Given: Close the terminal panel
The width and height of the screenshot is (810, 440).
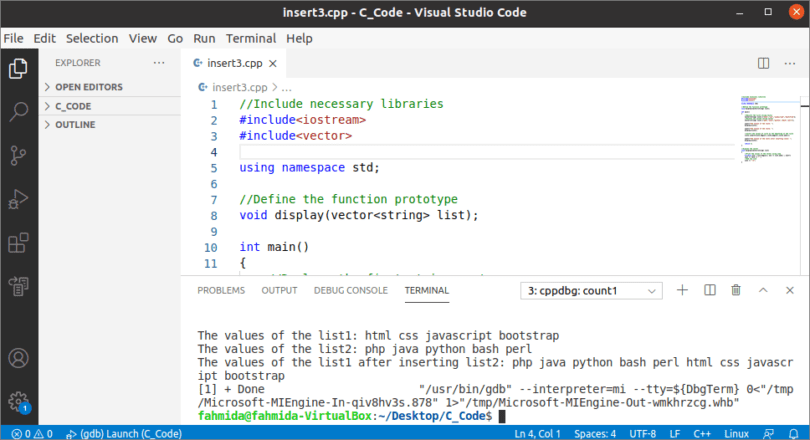Looking at the screenshot, I should coord(790,290).
